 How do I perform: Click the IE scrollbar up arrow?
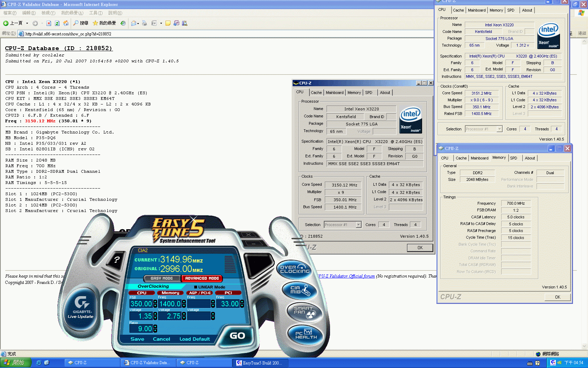click(x=584, y=41)
